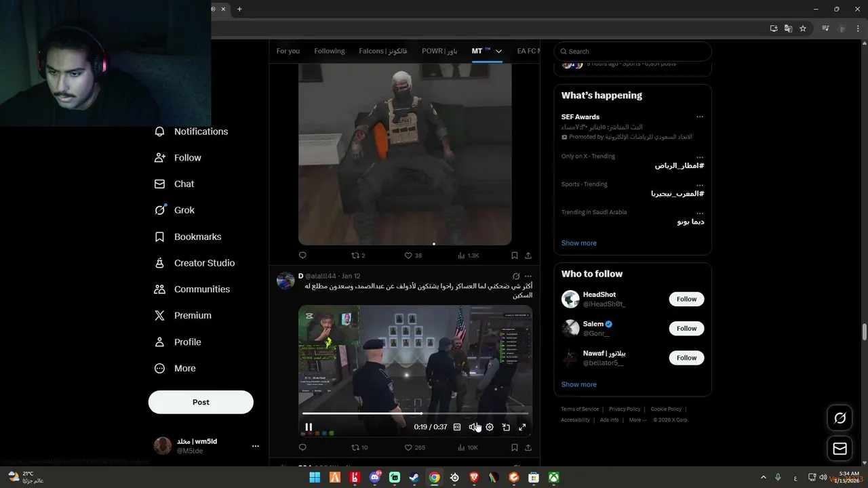Seek on the video progress bar
The height and width of the screenshot is (488, 868).
point(415,413)
